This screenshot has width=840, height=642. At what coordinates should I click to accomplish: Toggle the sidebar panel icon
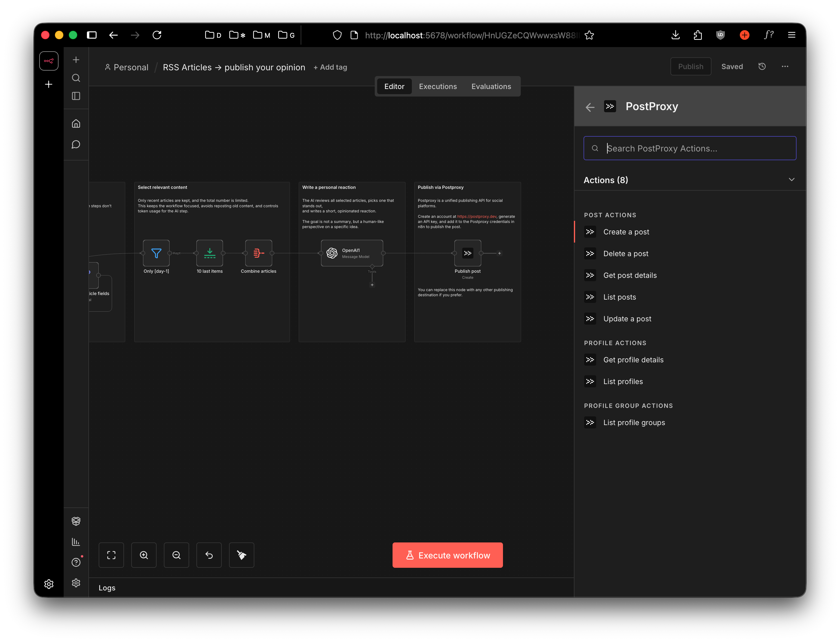[x=76, y=96]
